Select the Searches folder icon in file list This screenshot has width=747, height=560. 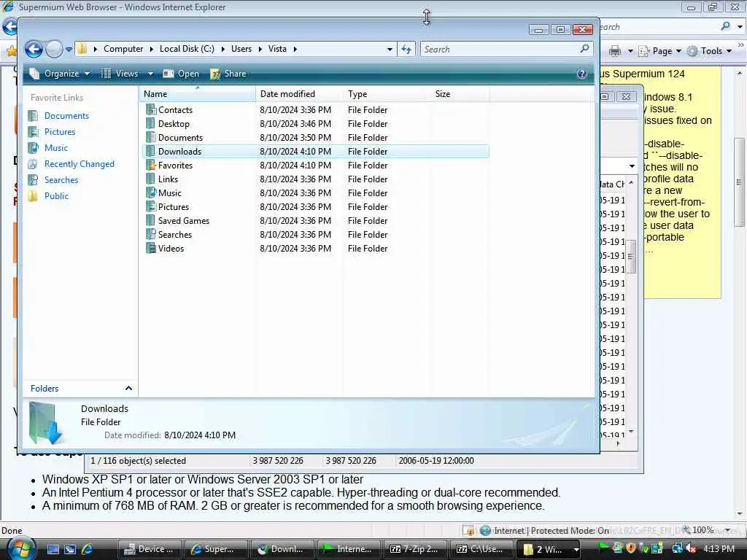pyautogui.click(x=150, y=234)
